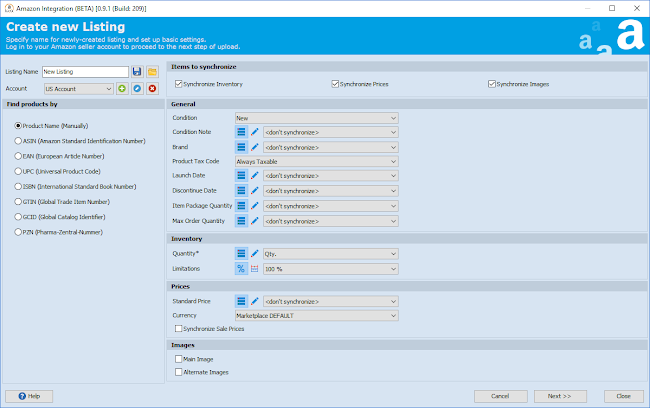This screenshot has width=650, height=408.
Task: Click the pencil icon beside Standard Price
Action: (x=255, y=301)
